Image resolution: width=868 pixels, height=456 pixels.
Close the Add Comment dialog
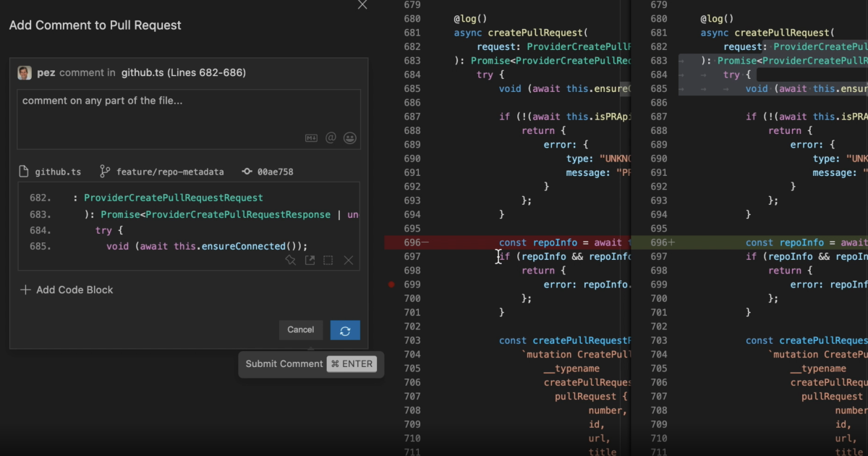pos(362,6)
